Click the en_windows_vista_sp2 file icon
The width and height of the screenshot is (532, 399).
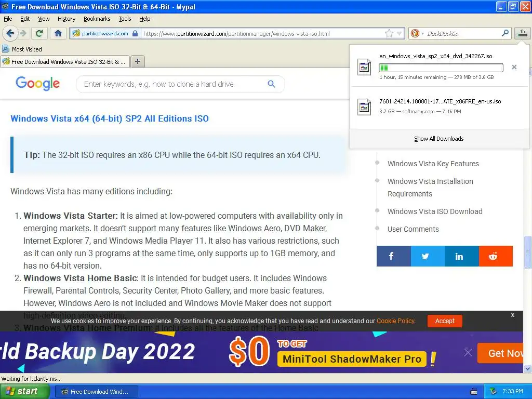[x=364, y=67]
